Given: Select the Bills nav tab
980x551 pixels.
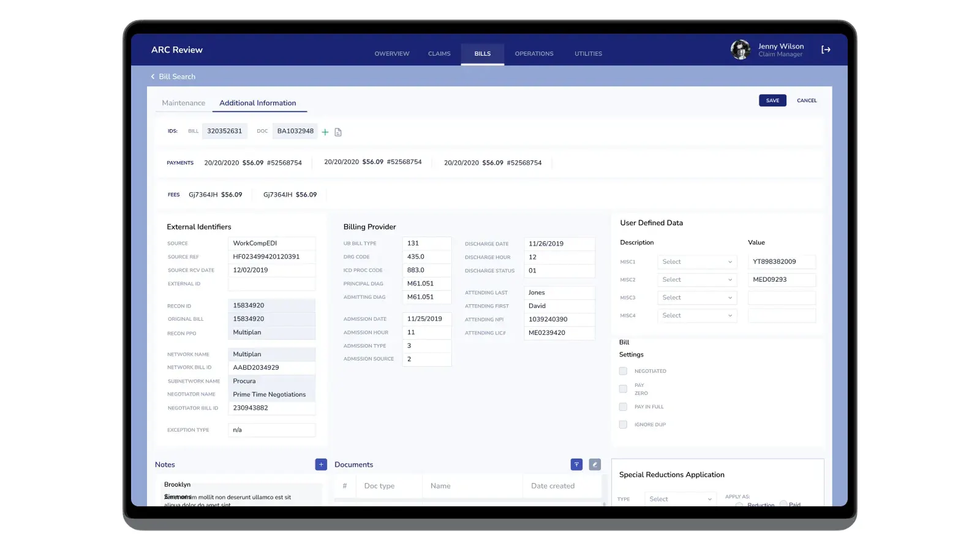Looking at the screenshot, I should 483,54.
